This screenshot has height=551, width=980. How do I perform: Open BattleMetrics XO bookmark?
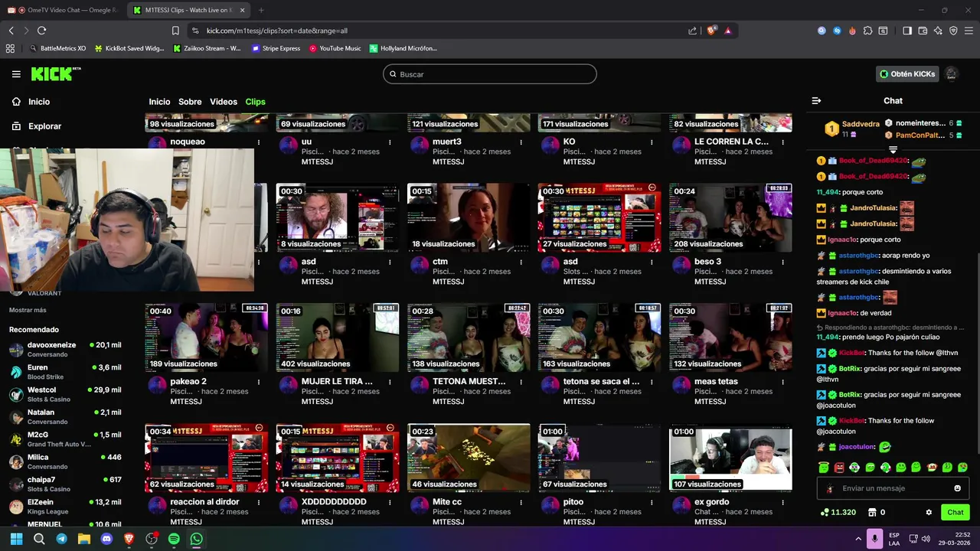pos(57,48)
